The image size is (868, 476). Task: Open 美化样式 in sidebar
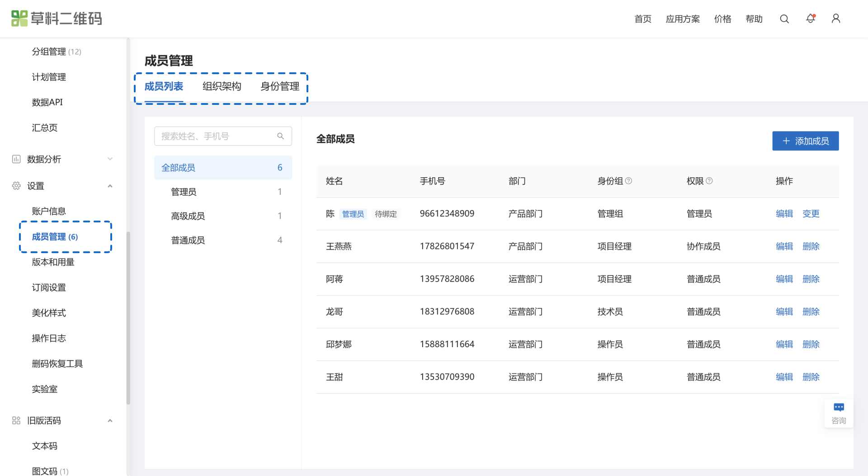tap(49, 313)
